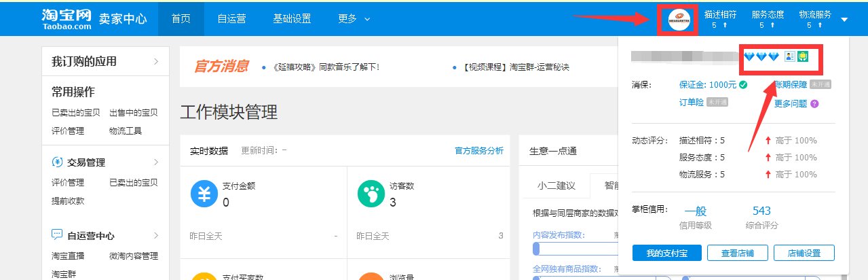Open 物流工具 link
The height and width of the screenshot is (280, 868).
126,130
